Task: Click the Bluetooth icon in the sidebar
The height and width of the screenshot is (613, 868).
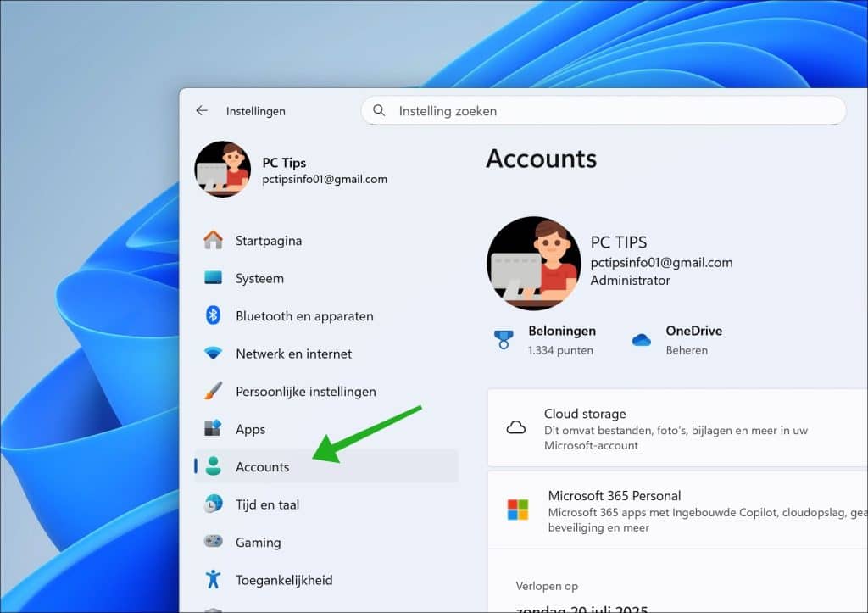Action: (213, 315)
